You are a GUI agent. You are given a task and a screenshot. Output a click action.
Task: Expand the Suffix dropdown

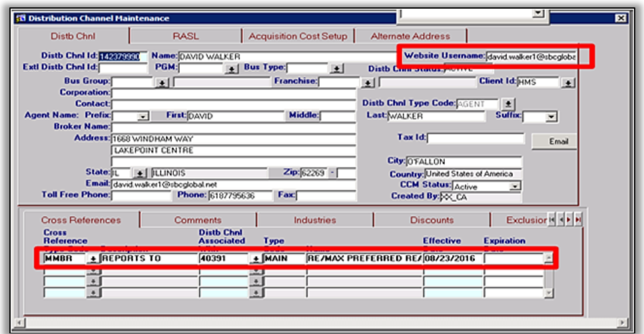(x=551, y=116)
